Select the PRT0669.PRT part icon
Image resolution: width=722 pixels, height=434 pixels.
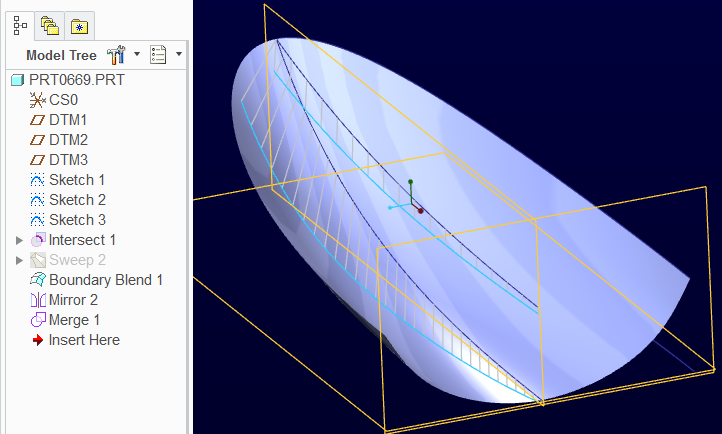tap(17, 80)
